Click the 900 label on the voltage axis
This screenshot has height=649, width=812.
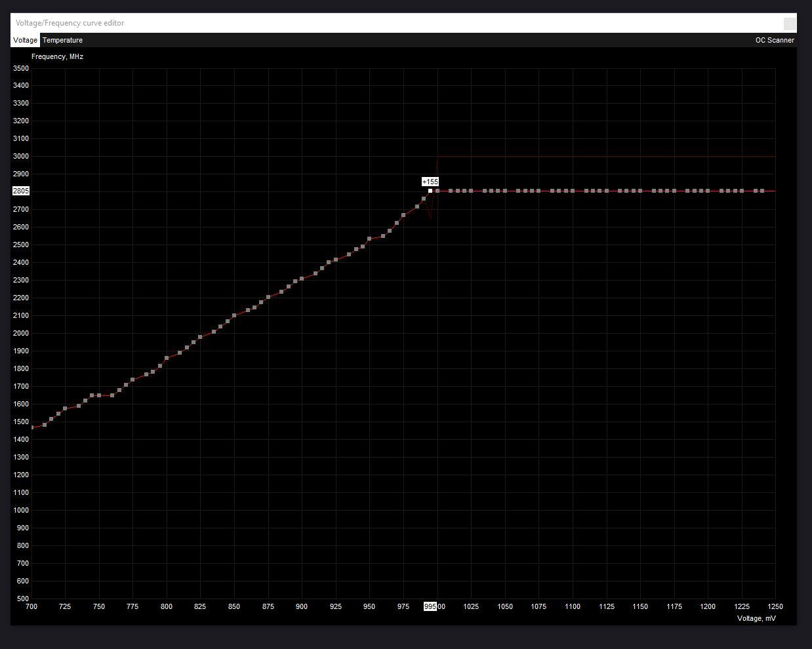[302, 606]
